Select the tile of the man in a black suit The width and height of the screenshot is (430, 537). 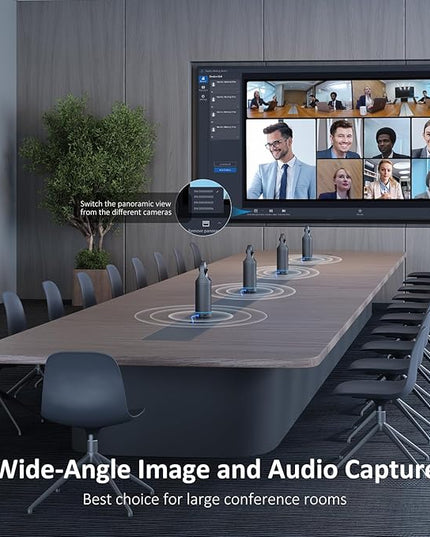click(x=387, y=138)
